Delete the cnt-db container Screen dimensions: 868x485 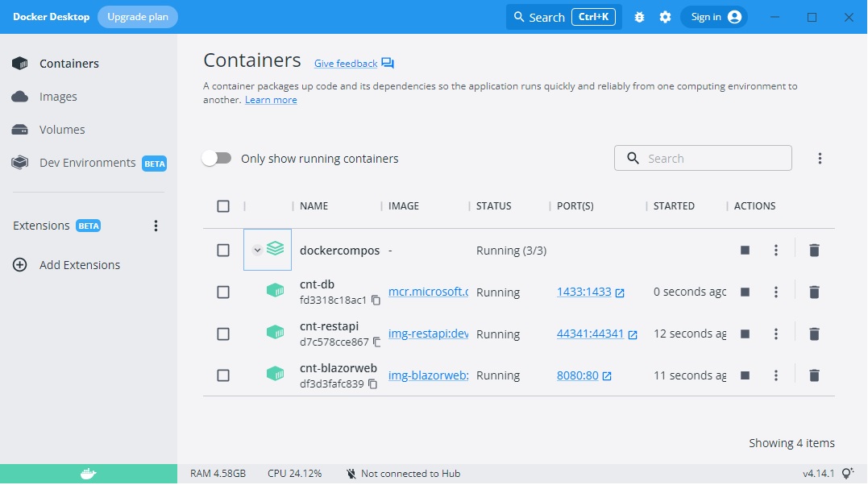(814, 292)
